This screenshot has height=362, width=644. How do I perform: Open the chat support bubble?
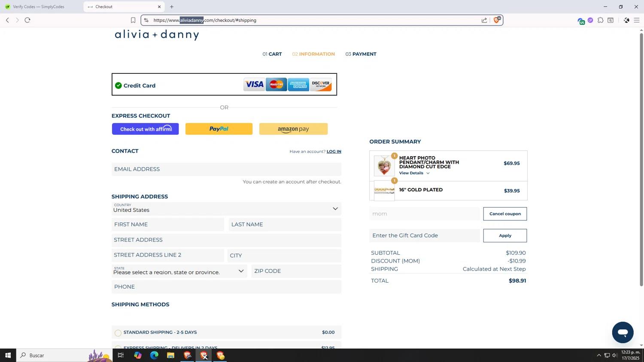click(623, 332)
